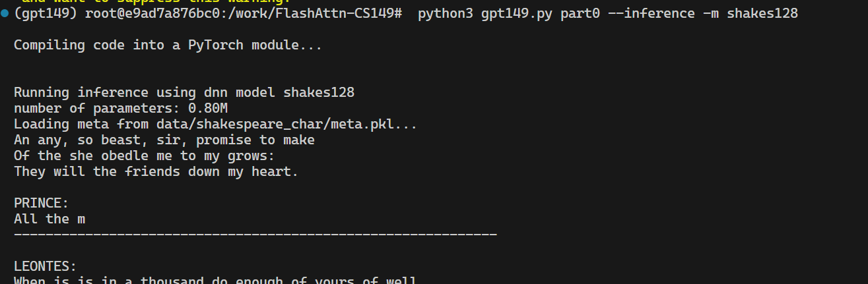Click the 'All the m' output line

click(50, 219)
